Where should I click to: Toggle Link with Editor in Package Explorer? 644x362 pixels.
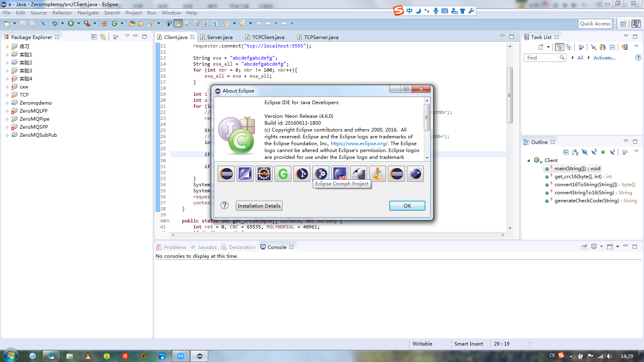tap(103, 37)
